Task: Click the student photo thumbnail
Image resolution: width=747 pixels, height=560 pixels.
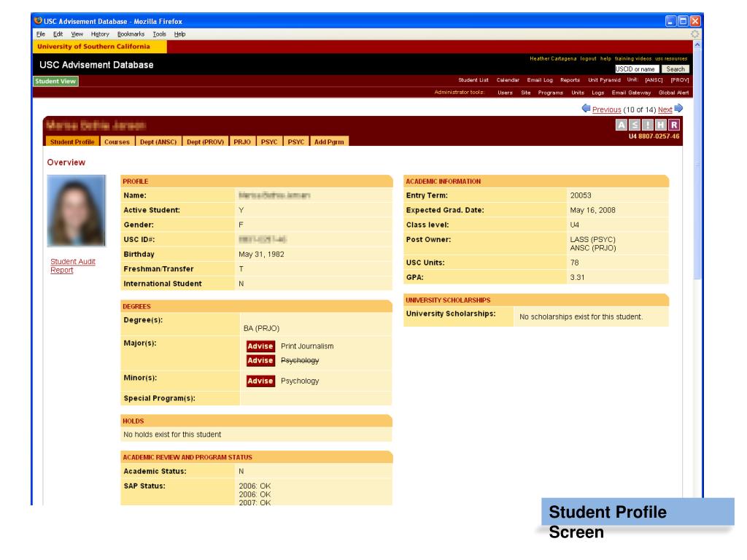Action: 76,211
